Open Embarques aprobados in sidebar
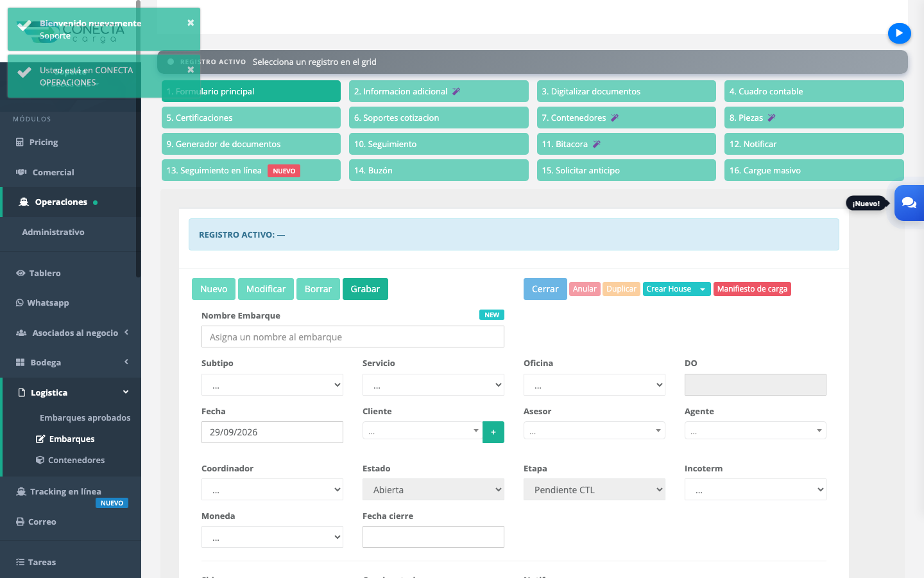This screenshot has height=578, width=924. [x=85, y=417]
